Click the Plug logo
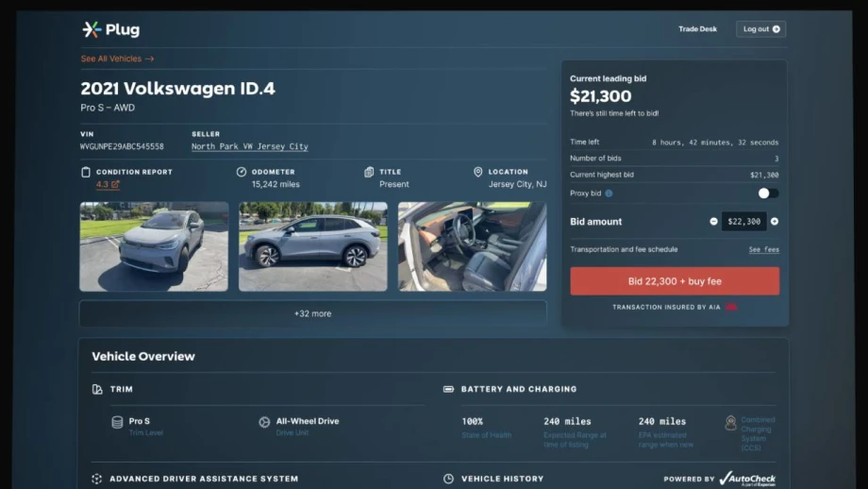 (110, 29)
